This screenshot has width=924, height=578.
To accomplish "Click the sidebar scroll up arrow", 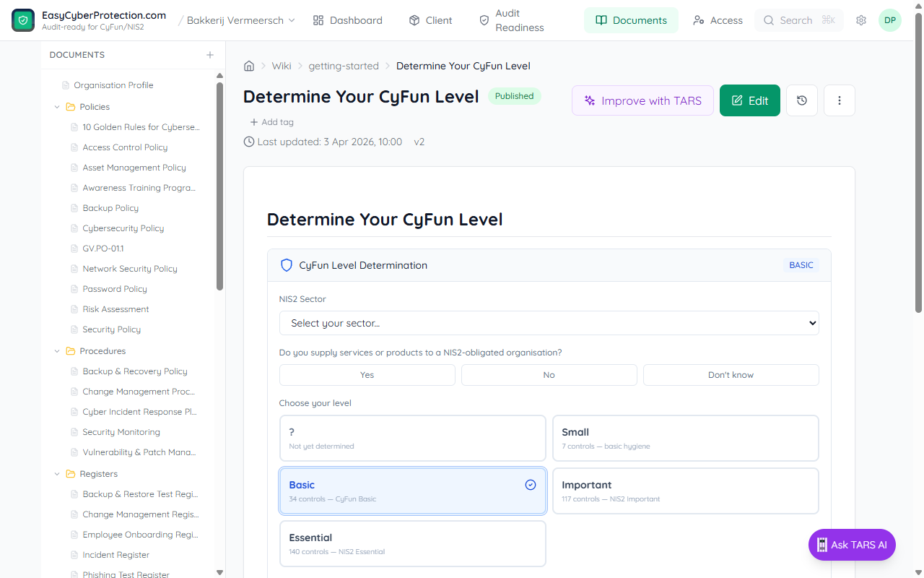I will [x=220, y=75].
